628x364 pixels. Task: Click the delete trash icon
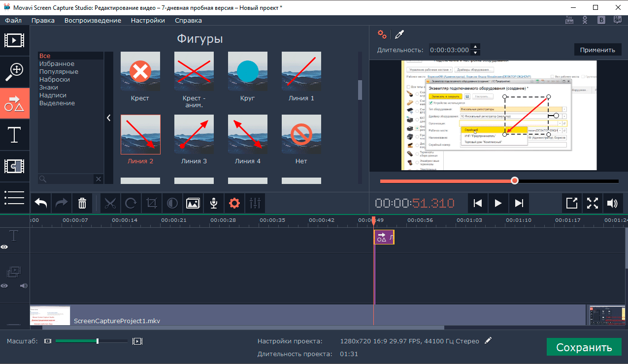tap(82, 203)
